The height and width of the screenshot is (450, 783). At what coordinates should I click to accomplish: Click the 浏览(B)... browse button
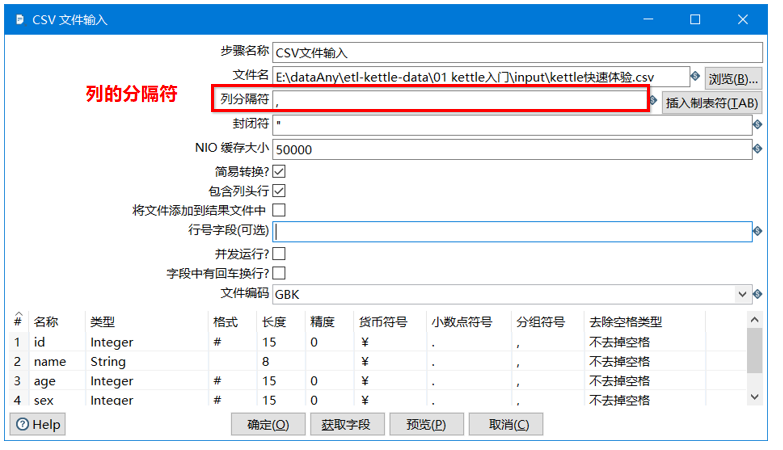(733, 78)
